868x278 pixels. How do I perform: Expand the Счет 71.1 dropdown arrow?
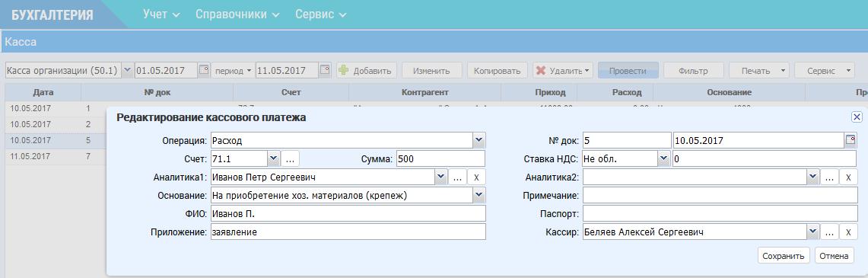pos(273,159)
